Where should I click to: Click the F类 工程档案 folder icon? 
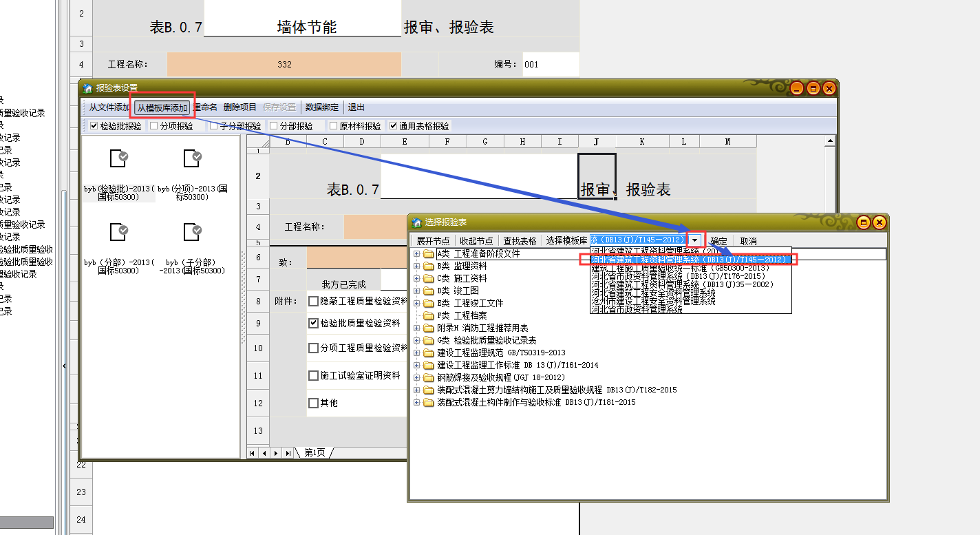429,316
